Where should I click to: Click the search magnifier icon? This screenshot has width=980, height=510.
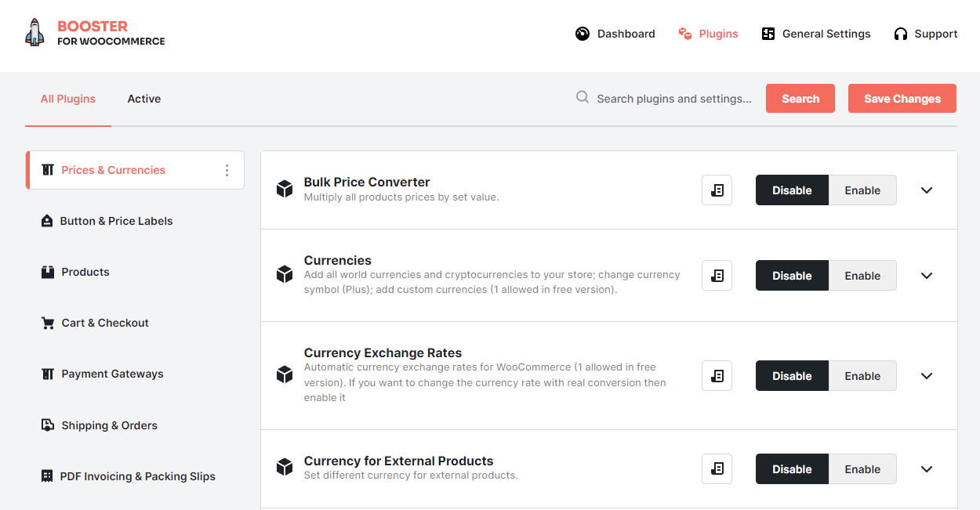click(x=582, y=96)
